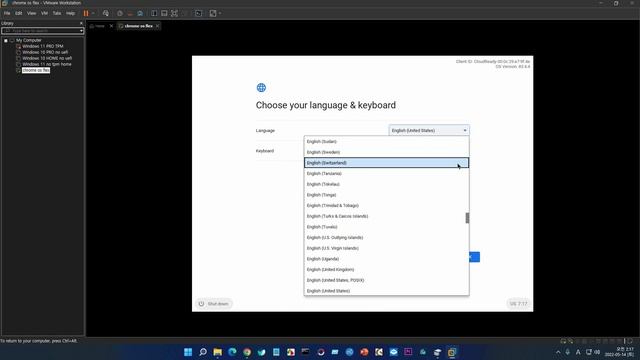Image resolution: width=640 pixels, height=360 pixels.
Task: Choose English (Trinidad & Tobago) option
Action: tap(386, 205)
